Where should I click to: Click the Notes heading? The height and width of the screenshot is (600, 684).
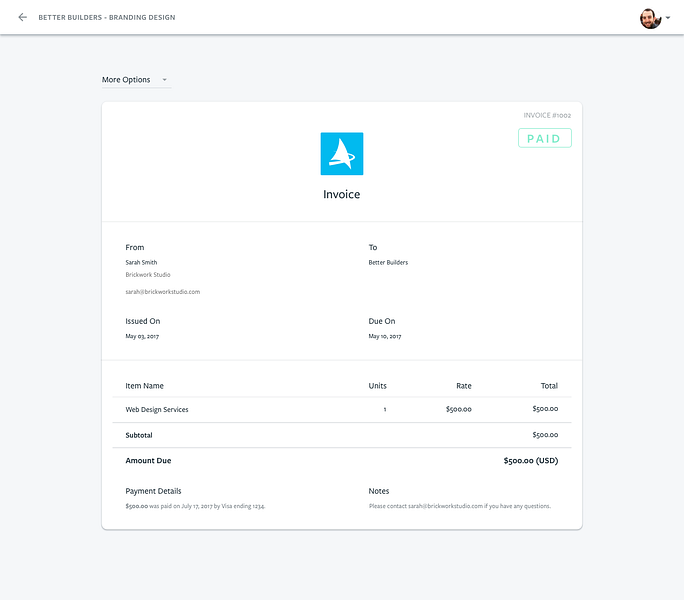point(379,491)
